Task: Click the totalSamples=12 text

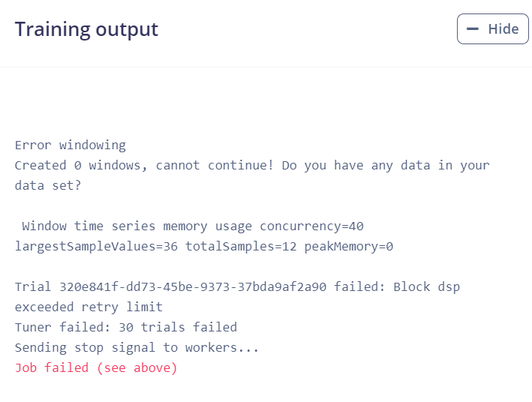Action: 241,246
